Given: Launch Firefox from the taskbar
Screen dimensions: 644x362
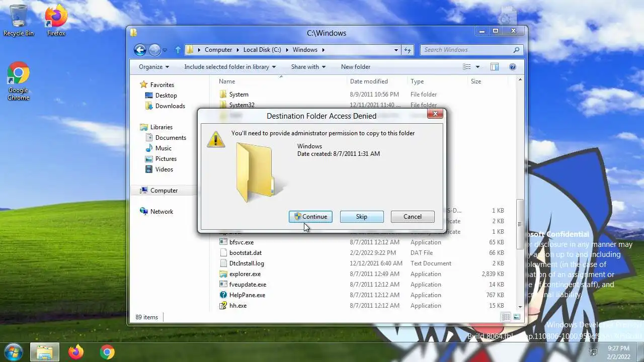Looking at the screenshot, I should 76,352.
